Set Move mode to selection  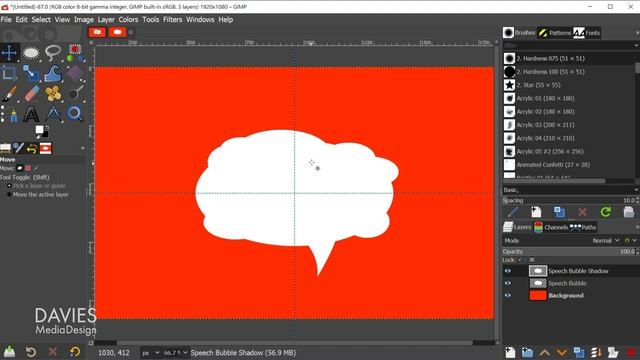(28, 168)
